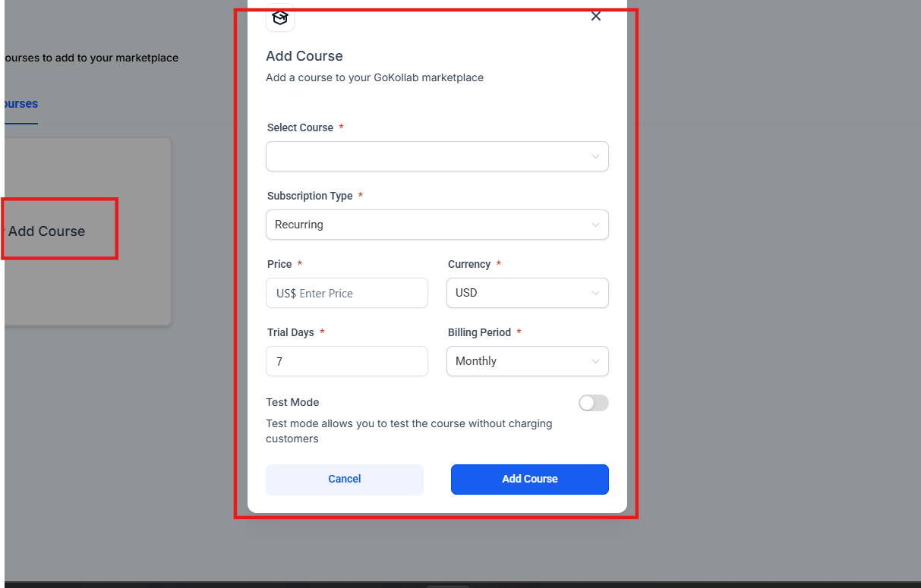
Task: Click the Add Course card in the background
Action: tap(47, 231)
